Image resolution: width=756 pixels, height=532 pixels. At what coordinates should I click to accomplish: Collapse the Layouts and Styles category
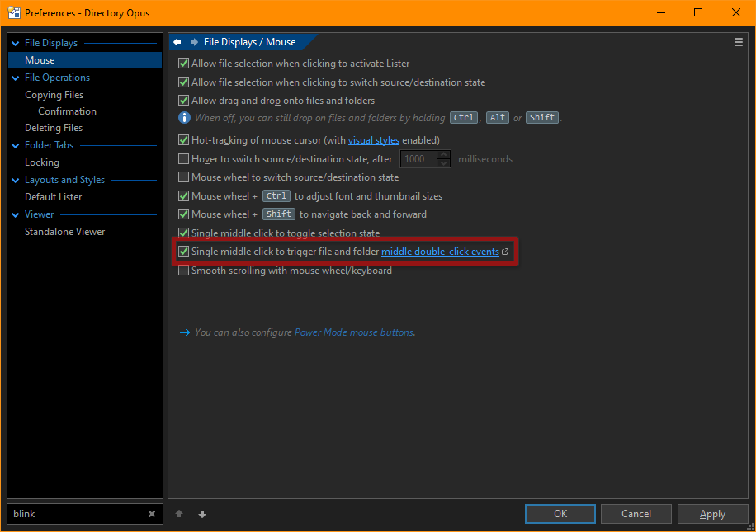click(x=16, y=181)
